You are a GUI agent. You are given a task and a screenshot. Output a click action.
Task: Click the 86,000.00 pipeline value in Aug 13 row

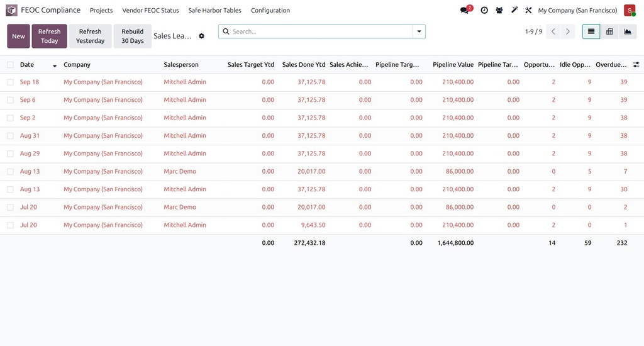[x=460, y=171]
